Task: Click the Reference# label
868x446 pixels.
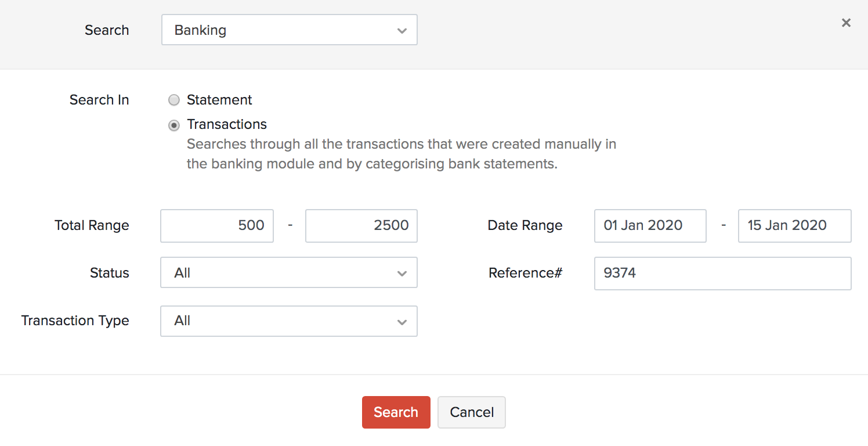Action: point(525,273)
